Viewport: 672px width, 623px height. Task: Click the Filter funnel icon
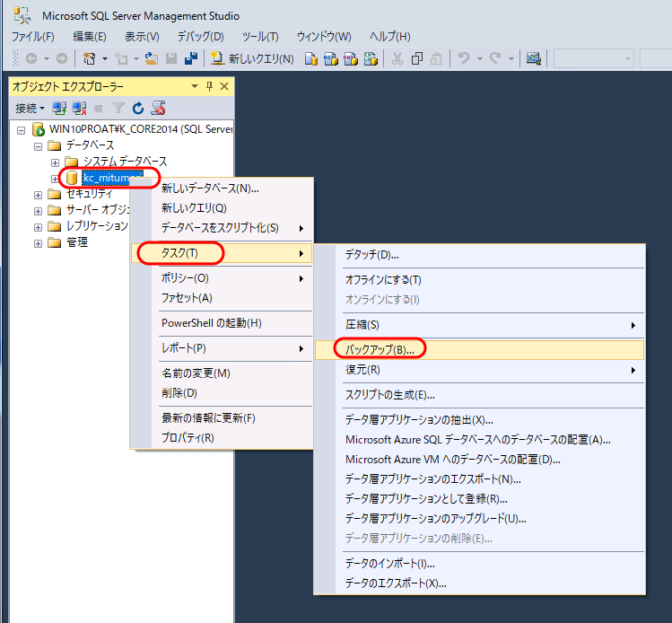(118, 109)
